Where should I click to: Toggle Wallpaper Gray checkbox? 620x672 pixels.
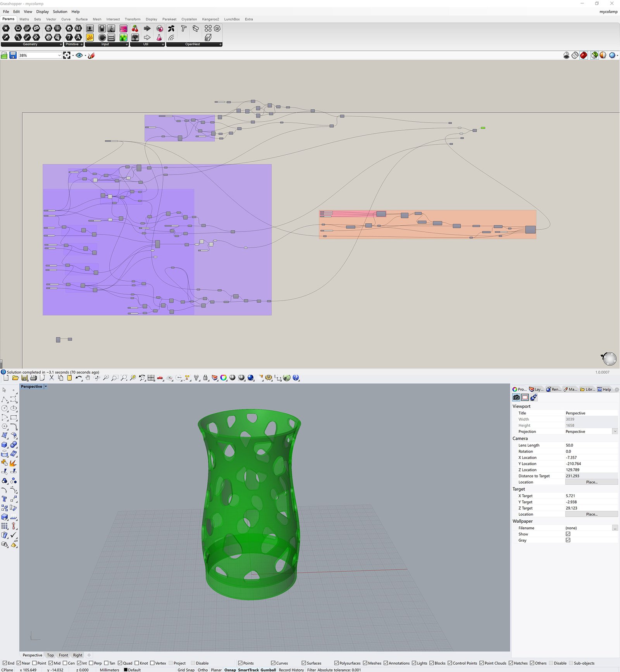point(568,540)
